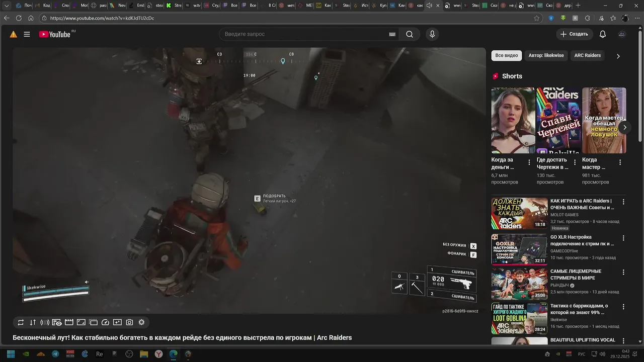This screenshot has width=644, height=362.
Task: Click the up-down arrows icon under the video
Action: pos(33,322)
